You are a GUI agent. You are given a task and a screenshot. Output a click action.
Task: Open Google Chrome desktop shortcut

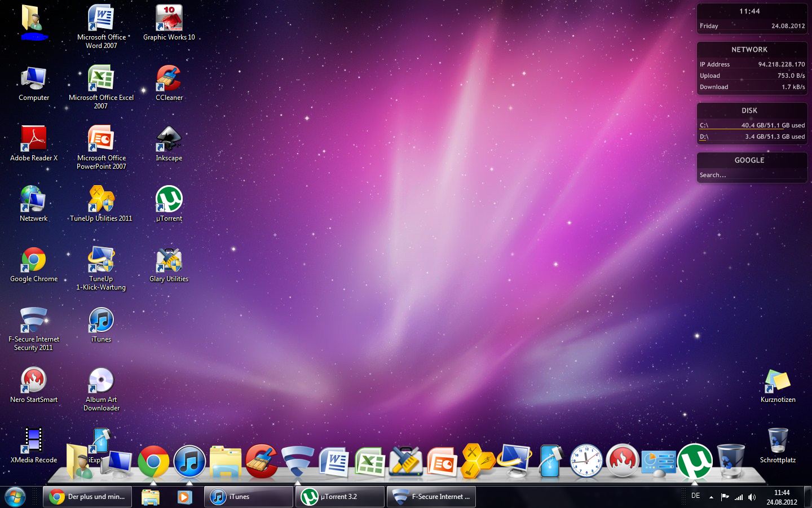(34, 265)
